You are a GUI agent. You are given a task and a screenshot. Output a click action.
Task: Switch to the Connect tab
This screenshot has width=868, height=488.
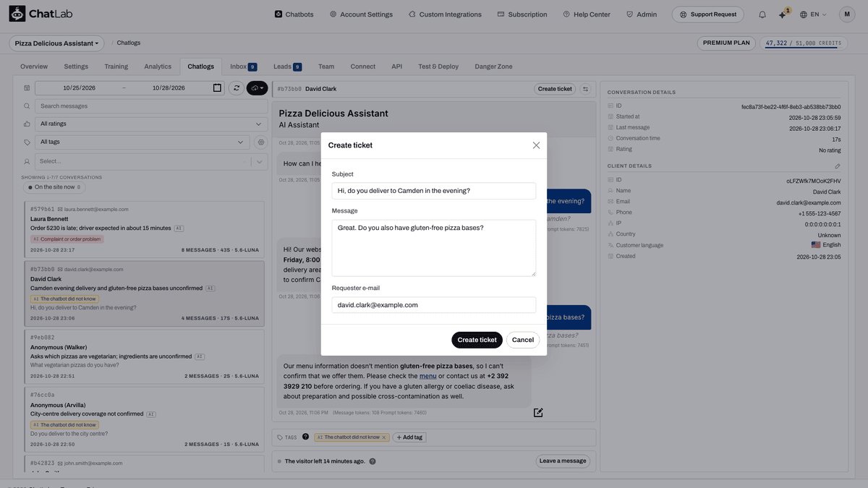click(363, 67)
